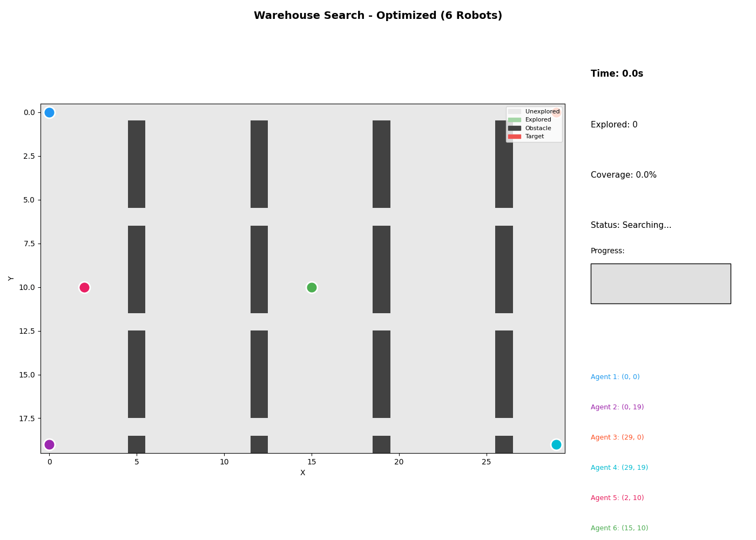Viewport: 756px width, 540px height.
Task: Click the blue Agent 1 robot marker
Action: 49,112
